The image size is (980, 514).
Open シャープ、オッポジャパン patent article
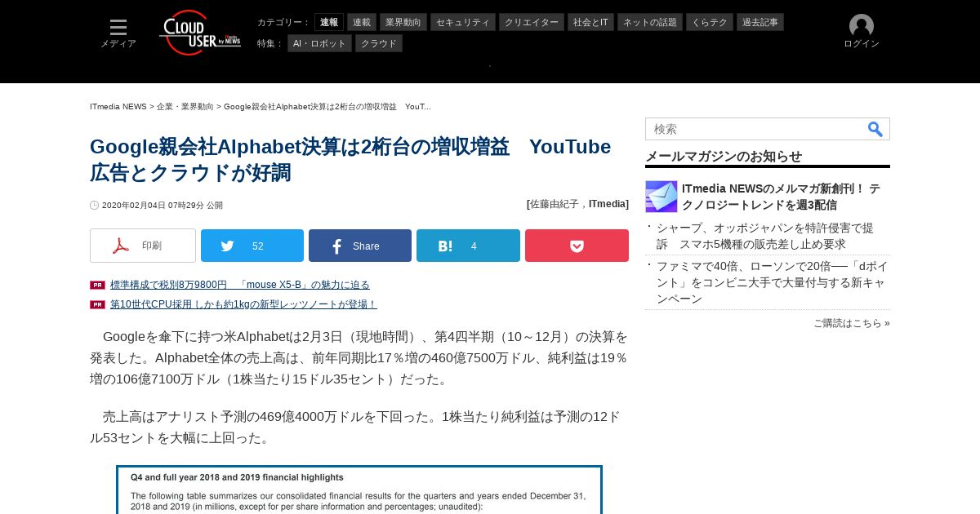click(x=765, y=236)
